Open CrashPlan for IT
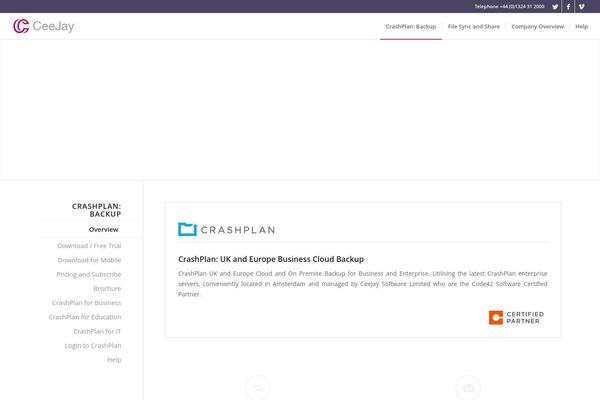This screenshot has height=400, width=600. click(97, 331)
